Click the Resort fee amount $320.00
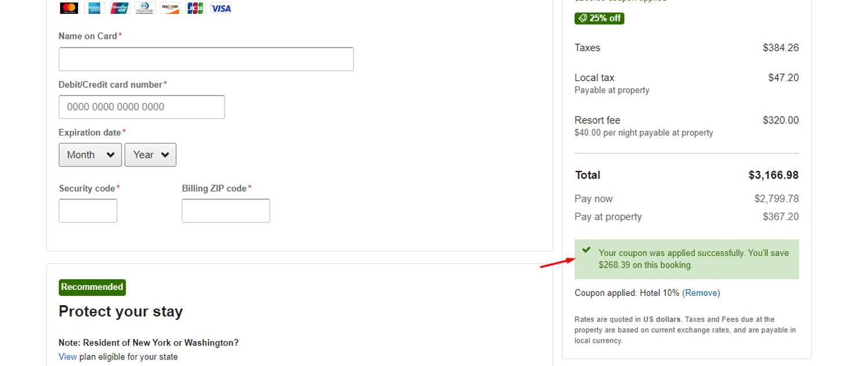 (781, 120)
